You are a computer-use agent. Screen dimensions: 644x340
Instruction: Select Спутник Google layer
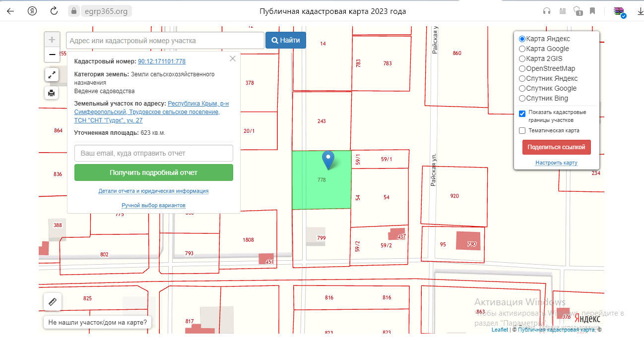(522, 88)
